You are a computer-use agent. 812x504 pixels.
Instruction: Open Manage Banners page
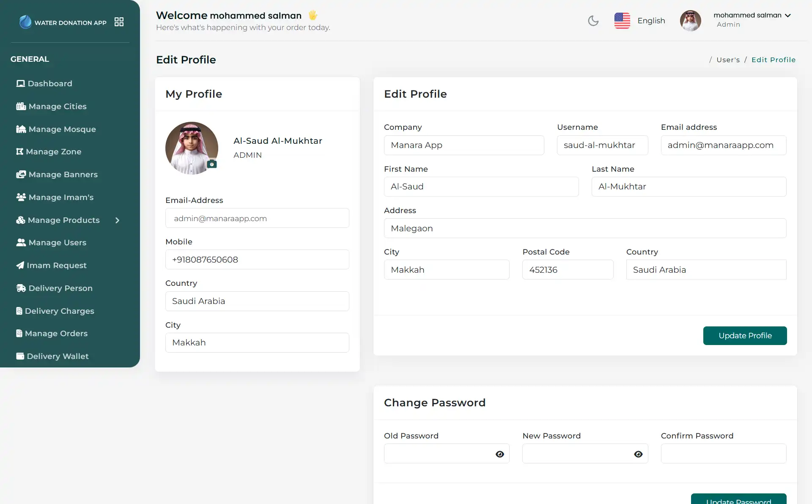pyautogui.click(x=63, y=174)
